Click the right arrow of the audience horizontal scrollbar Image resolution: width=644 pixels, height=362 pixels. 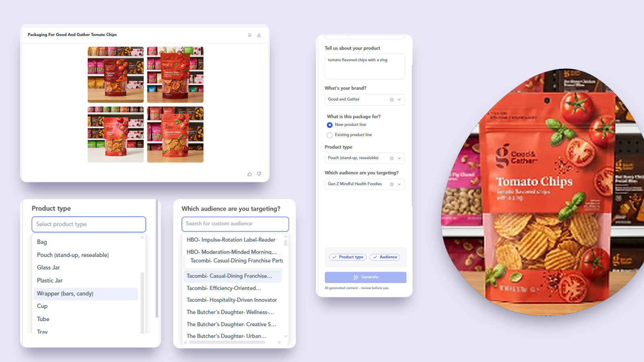pyautogui.click(x=280, y=342)
